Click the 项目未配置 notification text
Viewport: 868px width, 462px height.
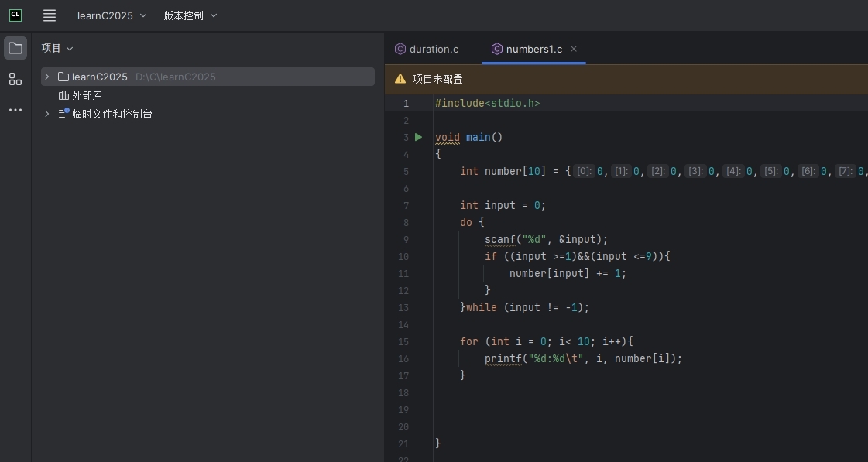point(438,79)
